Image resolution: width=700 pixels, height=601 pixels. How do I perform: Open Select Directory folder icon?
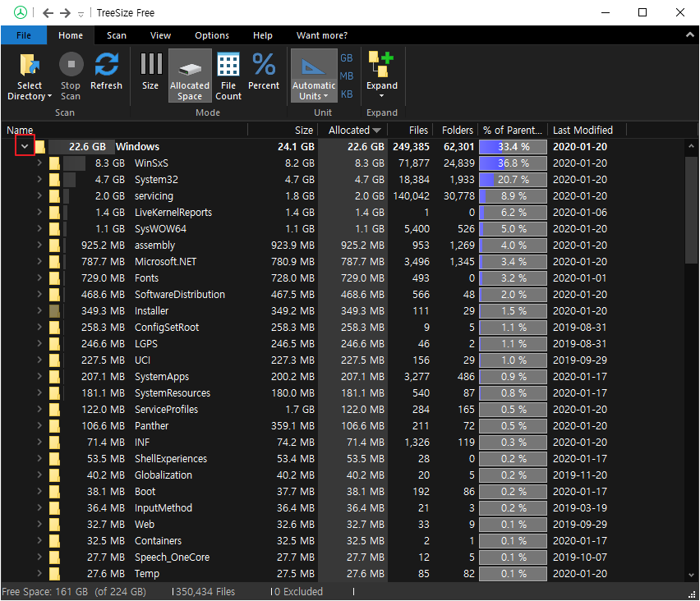click(x=30, y=65)
